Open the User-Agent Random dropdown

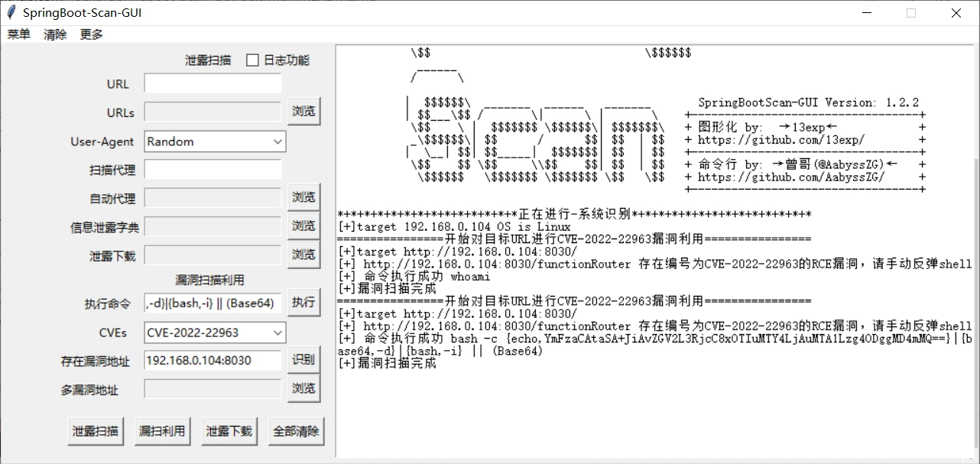[277, 141]
